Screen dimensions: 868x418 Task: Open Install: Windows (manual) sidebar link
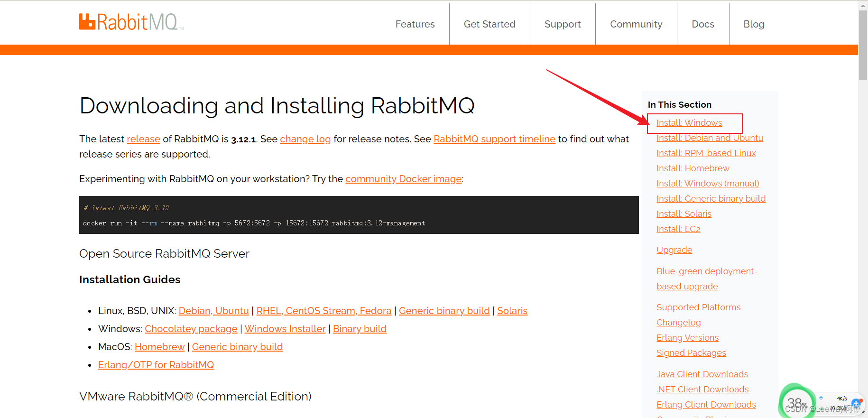(708, 184)
